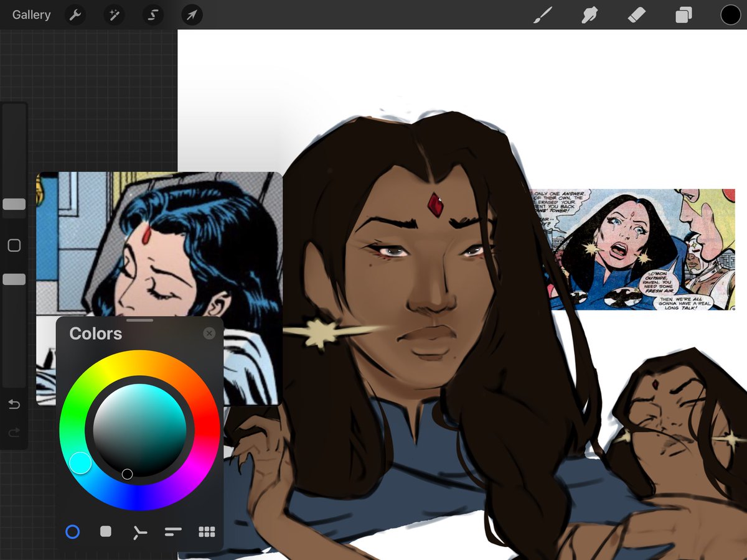Redo the last undone action

coord(14,432)
